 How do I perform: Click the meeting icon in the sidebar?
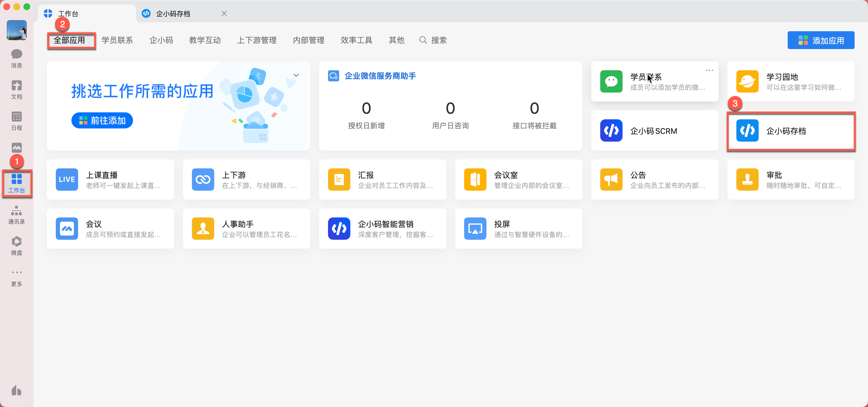16,148
